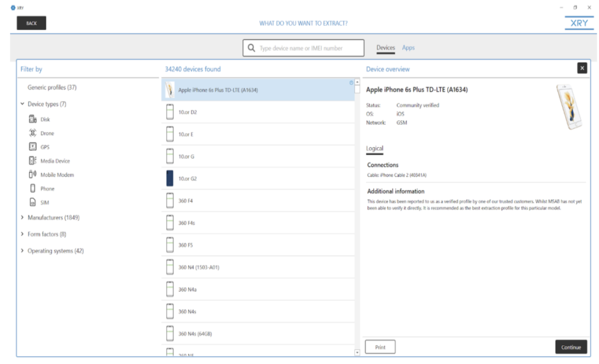Collapse the Device types filter group
Screen dimensions: 599x364
pos(22,104)
